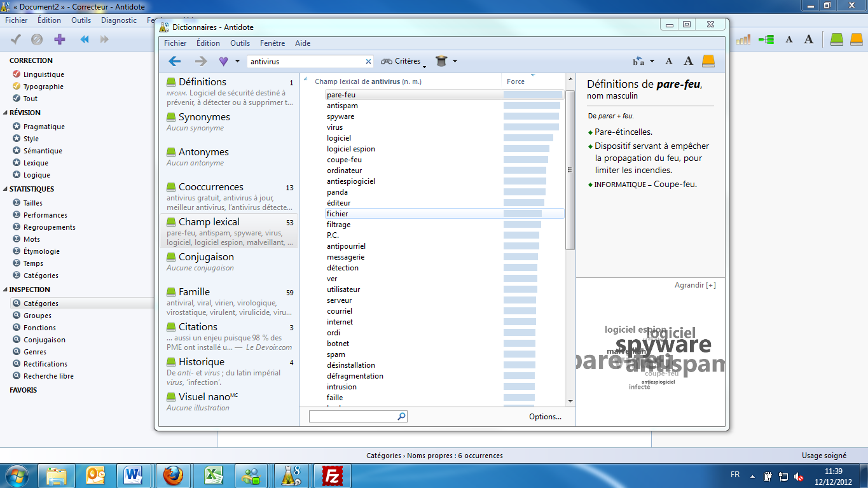Click the orange book icon in Correcteur toolbar
The image size is (868, 488).
(x=857, y=39)
